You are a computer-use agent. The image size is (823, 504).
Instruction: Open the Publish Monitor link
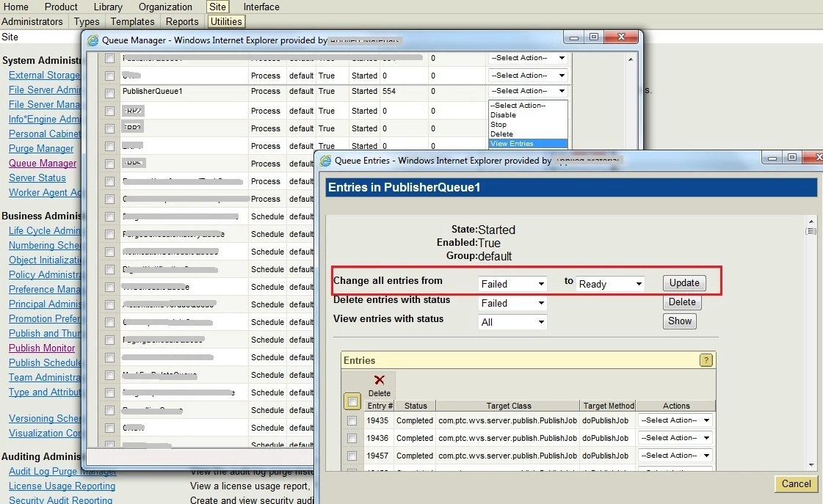42,348
